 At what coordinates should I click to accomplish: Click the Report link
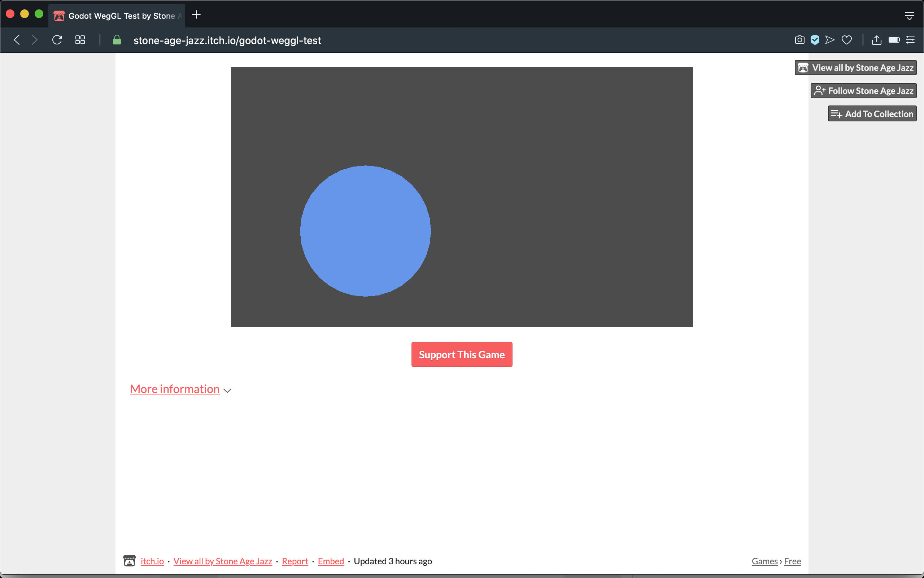[x=295, y=561]
